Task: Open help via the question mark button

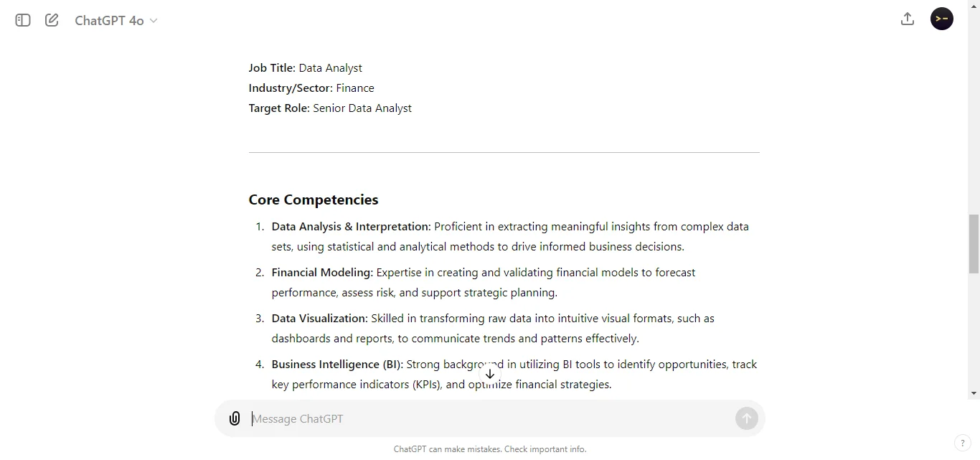Action: tap(962, 443)
